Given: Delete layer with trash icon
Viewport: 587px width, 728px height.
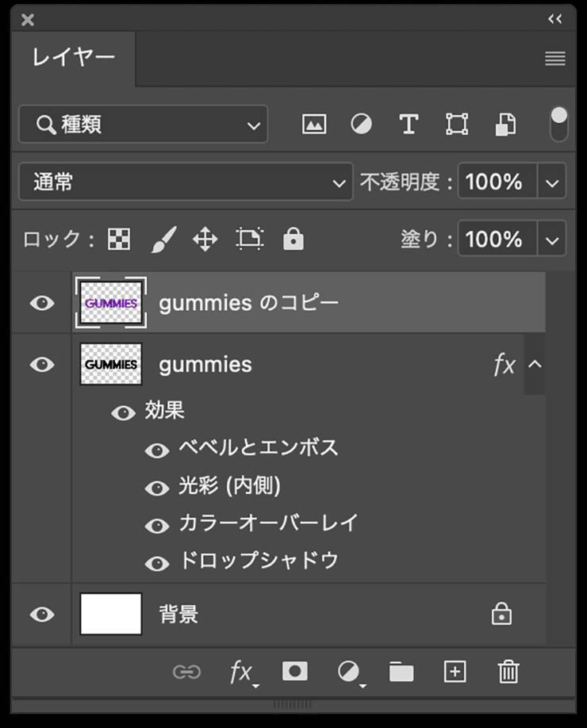Looking at the screenshot, I should pos(508,672).
